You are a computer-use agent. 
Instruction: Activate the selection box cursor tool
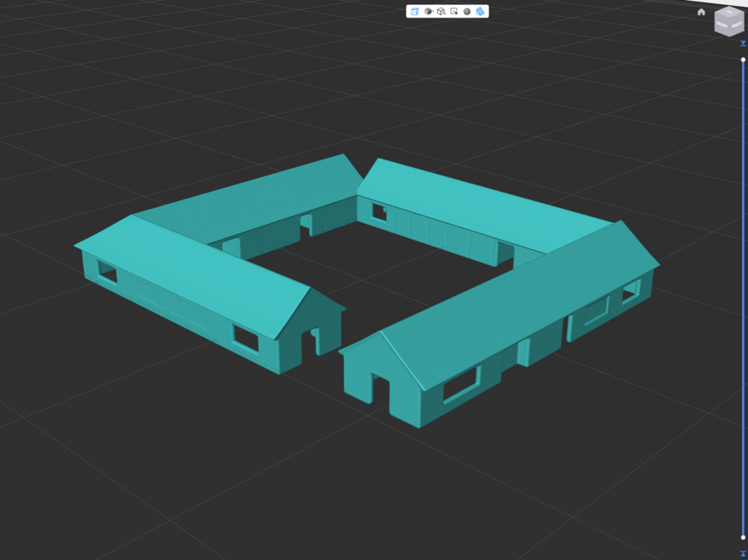[x=454, y=12]
